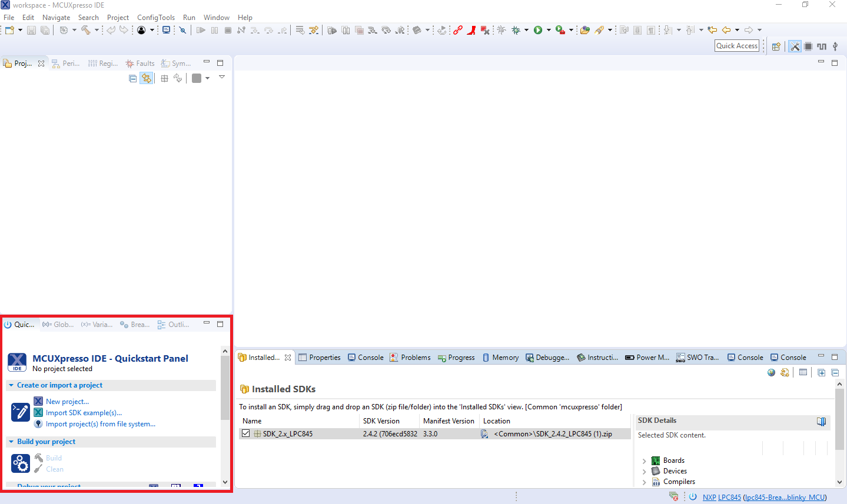This screenshot has height=504, width=847.
Task: Click 'Import SDK example(s)...' link
Action: [x=84, y=413]
